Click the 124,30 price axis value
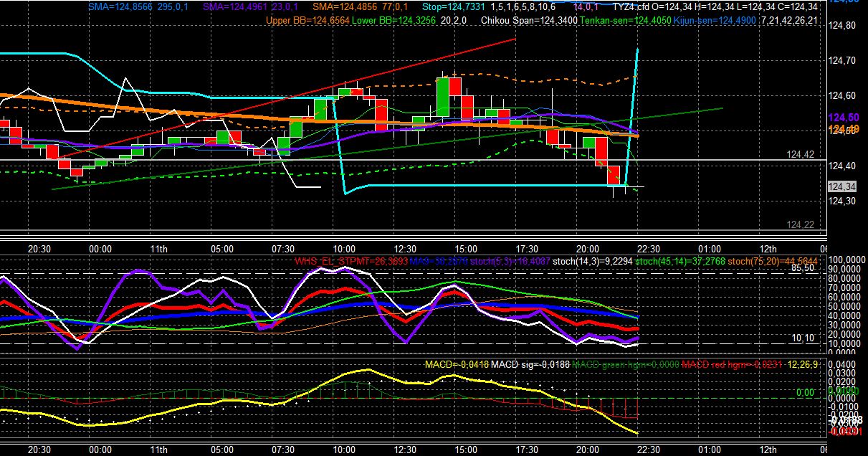 point(841,201)
